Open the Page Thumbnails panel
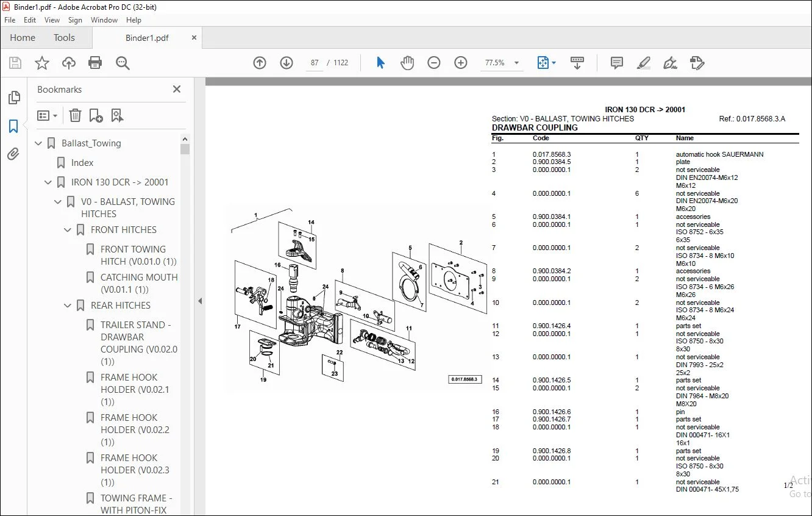Viewport: 812px width, 516px height. 13,98
